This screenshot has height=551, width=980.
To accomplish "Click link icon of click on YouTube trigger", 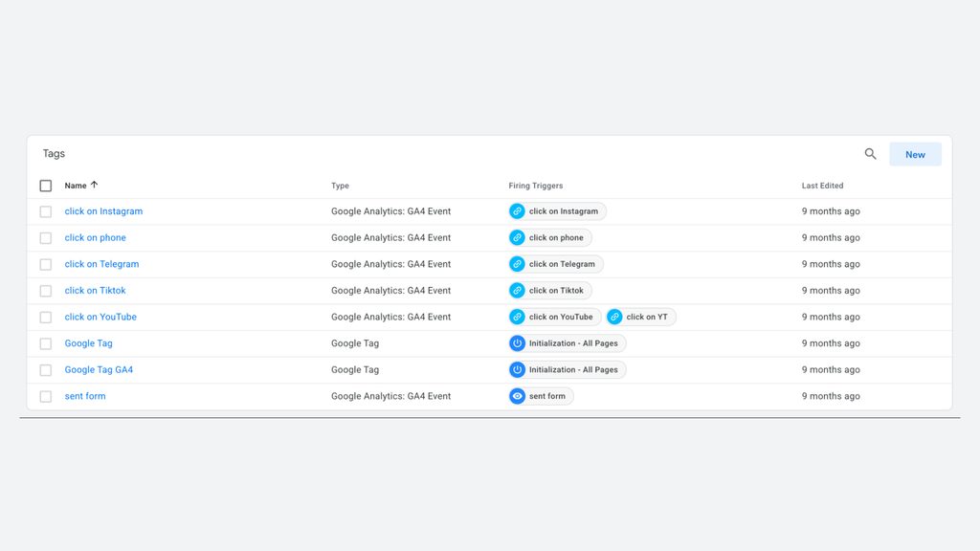I will (517, 317).
